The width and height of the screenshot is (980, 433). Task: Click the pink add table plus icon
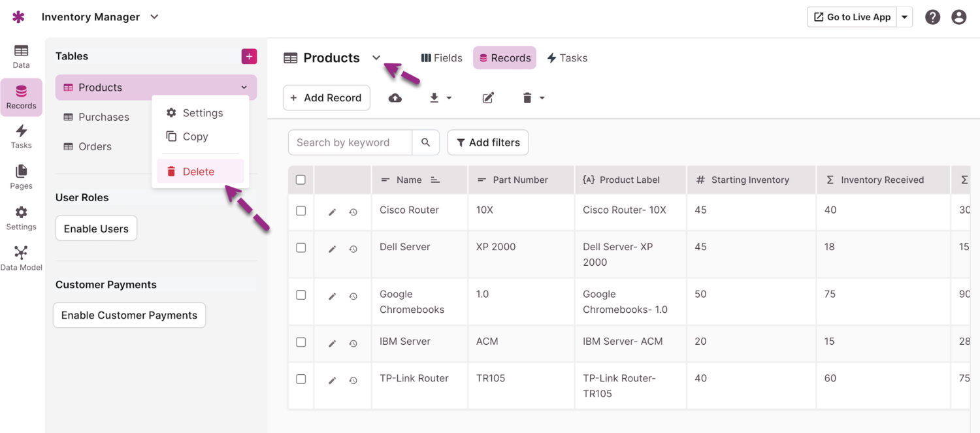[249, 57]
